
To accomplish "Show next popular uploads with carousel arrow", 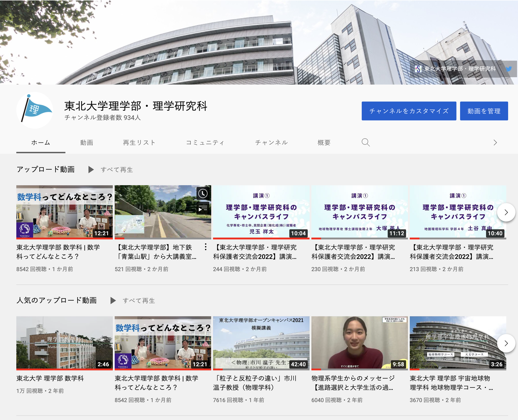I will (x=506, y=343).
